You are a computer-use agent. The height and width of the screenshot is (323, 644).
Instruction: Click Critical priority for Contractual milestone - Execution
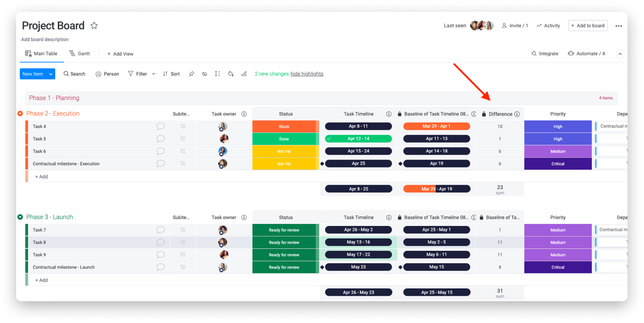coord(558,164)
